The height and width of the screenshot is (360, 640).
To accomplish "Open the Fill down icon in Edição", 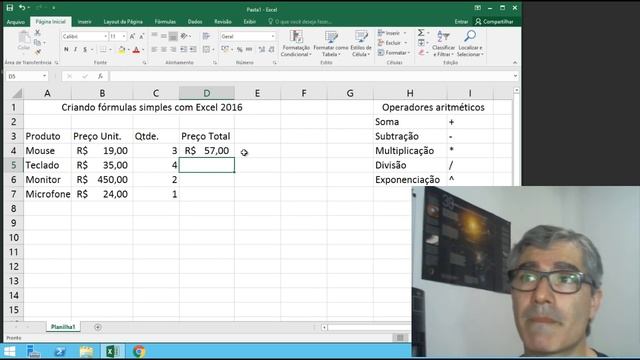I will click(421, 43).
